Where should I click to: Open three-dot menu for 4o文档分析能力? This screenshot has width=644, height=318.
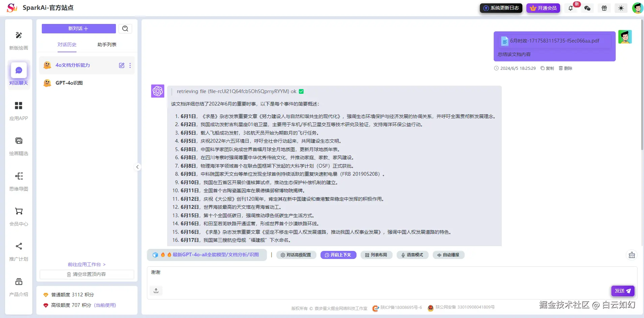pos(130,65)
